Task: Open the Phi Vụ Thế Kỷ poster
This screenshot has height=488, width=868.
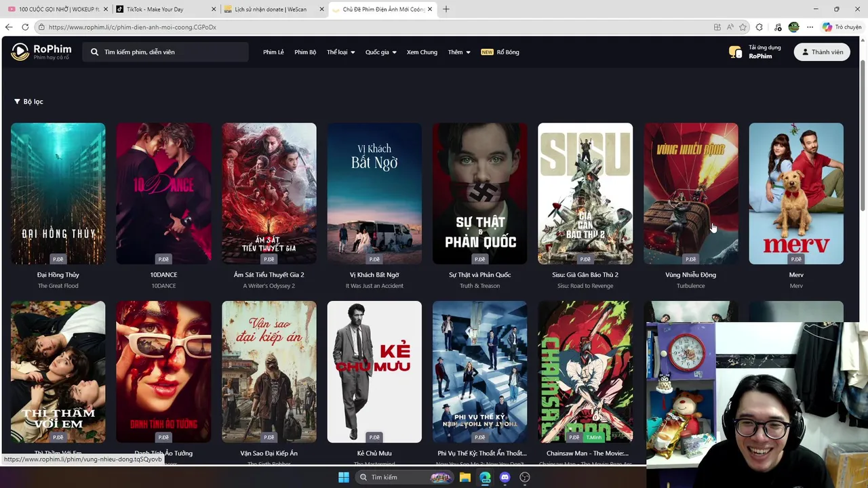Action: point(480,371)
